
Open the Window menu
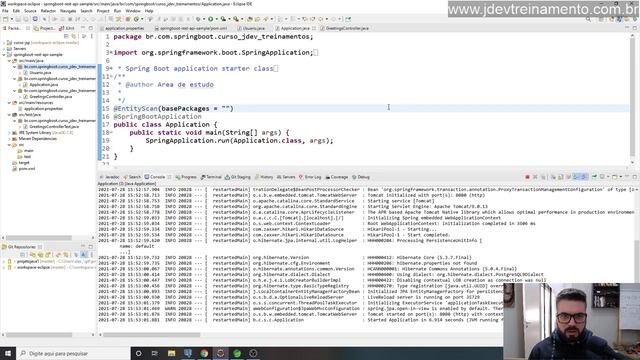tap(133, 11)
